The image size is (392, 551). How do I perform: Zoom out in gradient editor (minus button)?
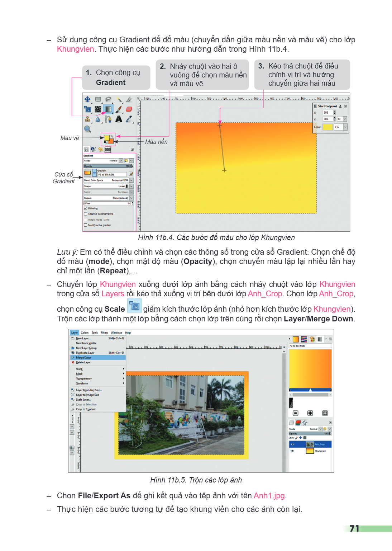click(x=296, y=413)
